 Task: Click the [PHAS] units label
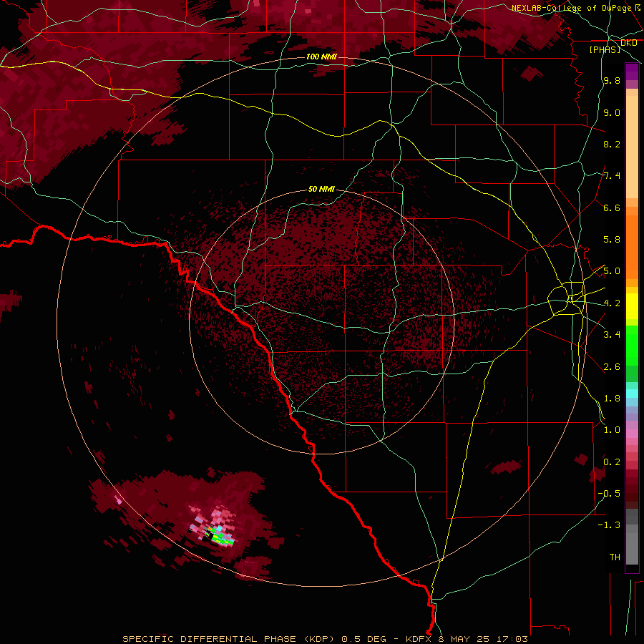coord(605,49)
